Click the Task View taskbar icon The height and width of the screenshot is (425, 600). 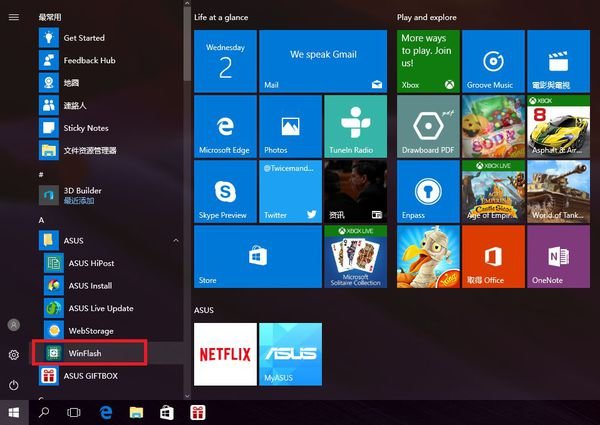pos(73,412)
